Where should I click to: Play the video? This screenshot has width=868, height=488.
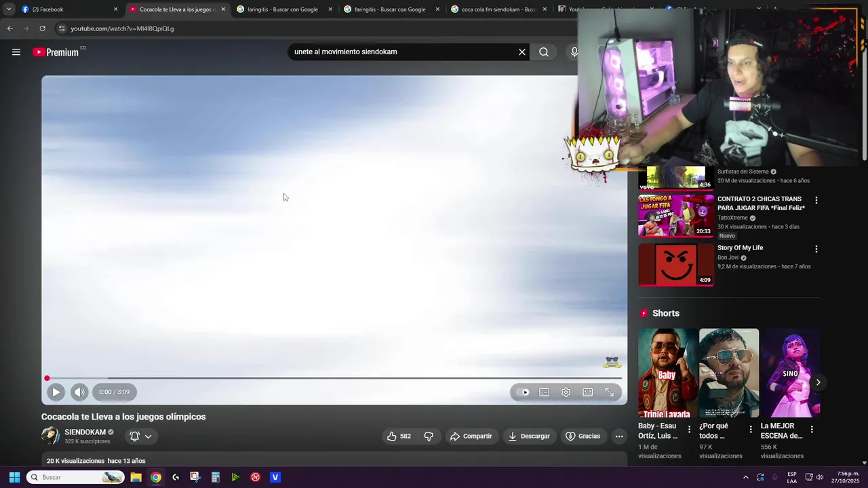tap(56, 392)
